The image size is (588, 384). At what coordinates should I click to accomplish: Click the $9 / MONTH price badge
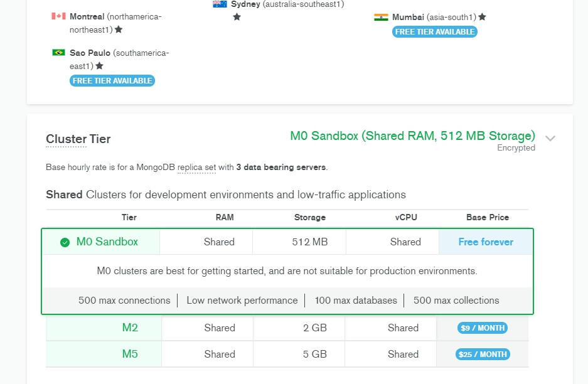click(x=482, y=328)
